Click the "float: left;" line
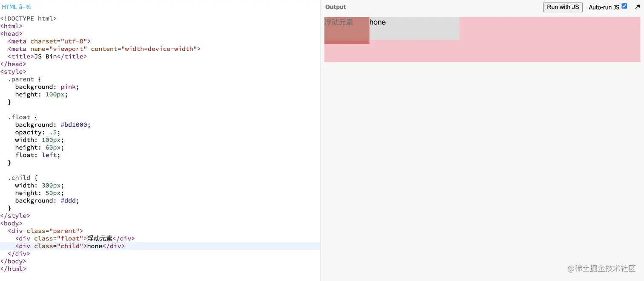Screen dimensions: 644x281 [37, 155]
